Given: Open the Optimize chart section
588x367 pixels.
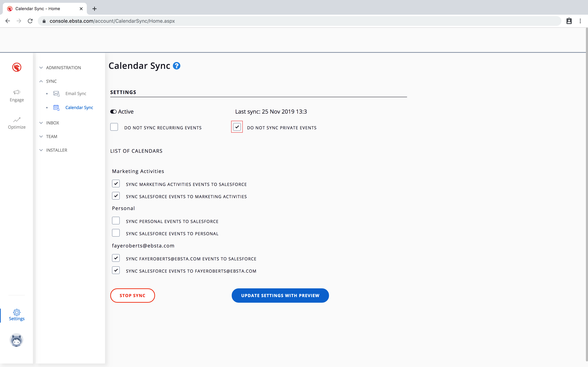Looking at the screenshot, I should click(x=17, y=123).
